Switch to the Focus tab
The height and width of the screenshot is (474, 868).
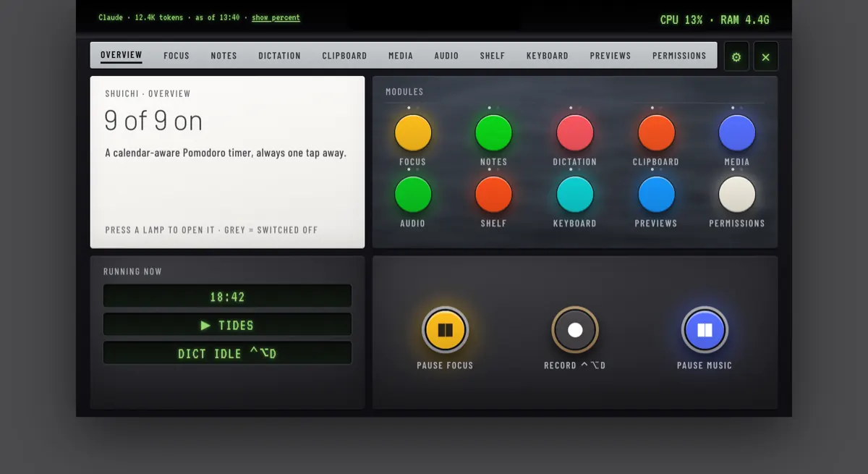pos(176,56)
